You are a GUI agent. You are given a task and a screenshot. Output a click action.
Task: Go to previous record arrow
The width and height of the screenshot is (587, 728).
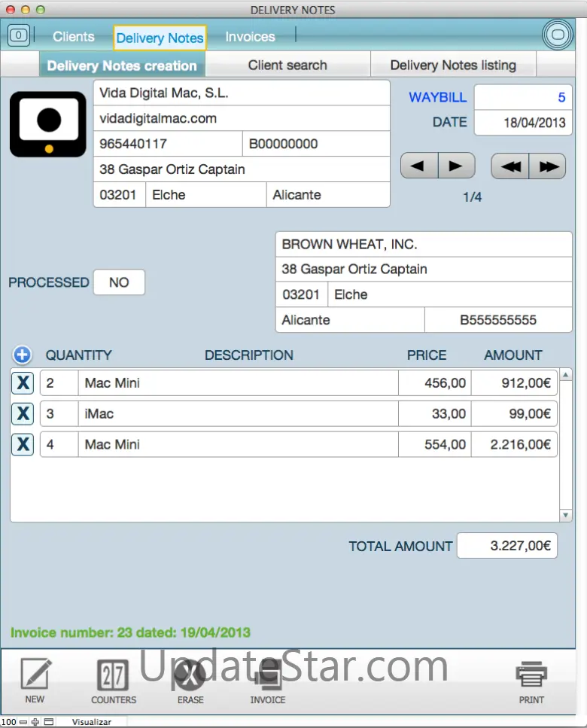click(x=419, y=166)
